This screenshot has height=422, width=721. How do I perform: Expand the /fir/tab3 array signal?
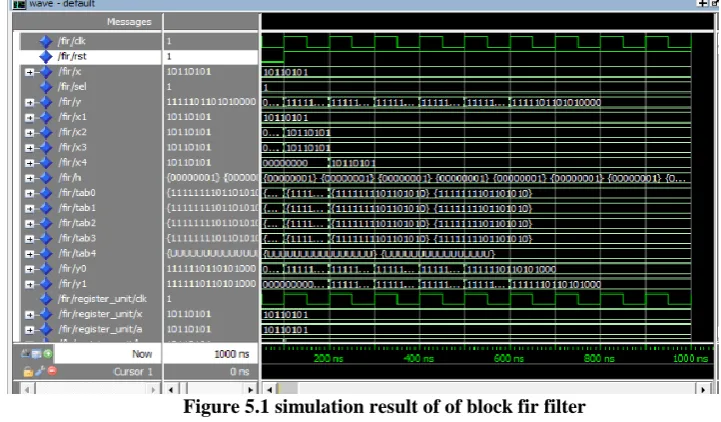[30, 239]
